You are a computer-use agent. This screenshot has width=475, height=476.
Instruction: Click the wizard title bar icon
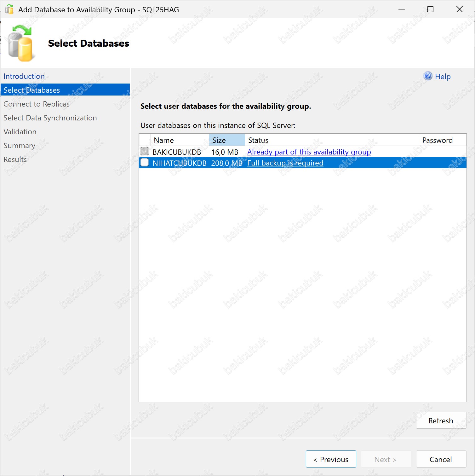coord(9,9)
